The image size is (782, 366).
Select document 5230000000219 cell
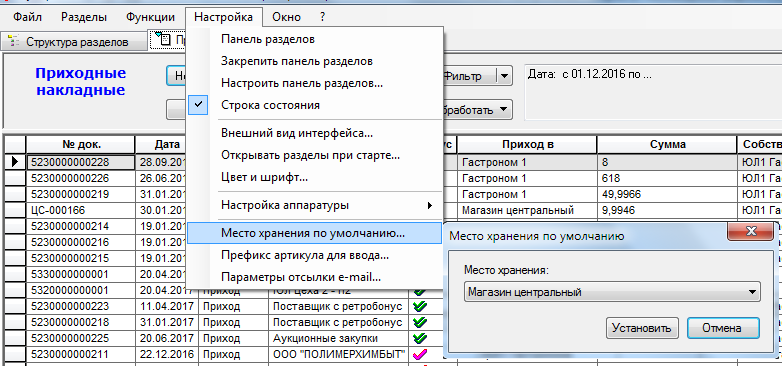(x=81, y=194)
